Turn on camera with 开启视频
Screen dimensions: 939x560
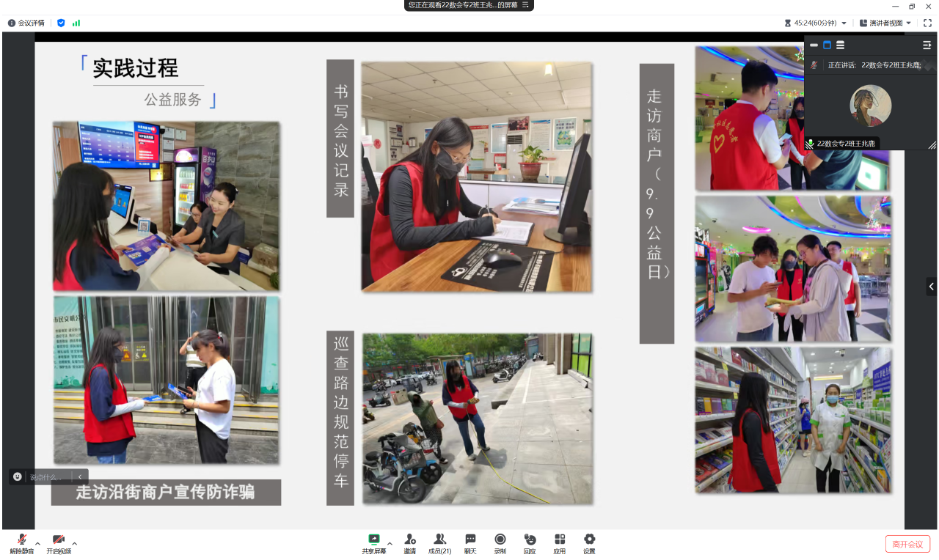click(59, 543)
